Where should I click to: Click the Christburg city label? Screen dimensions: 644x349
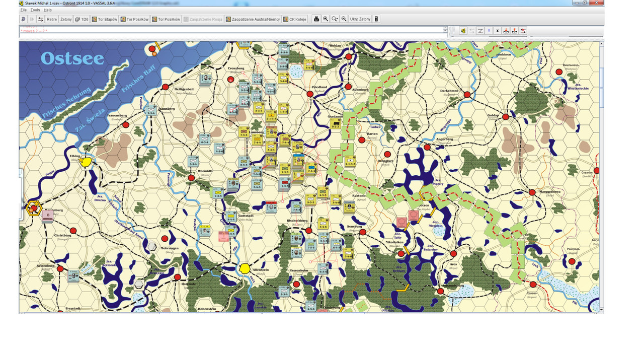coord(63,235)
